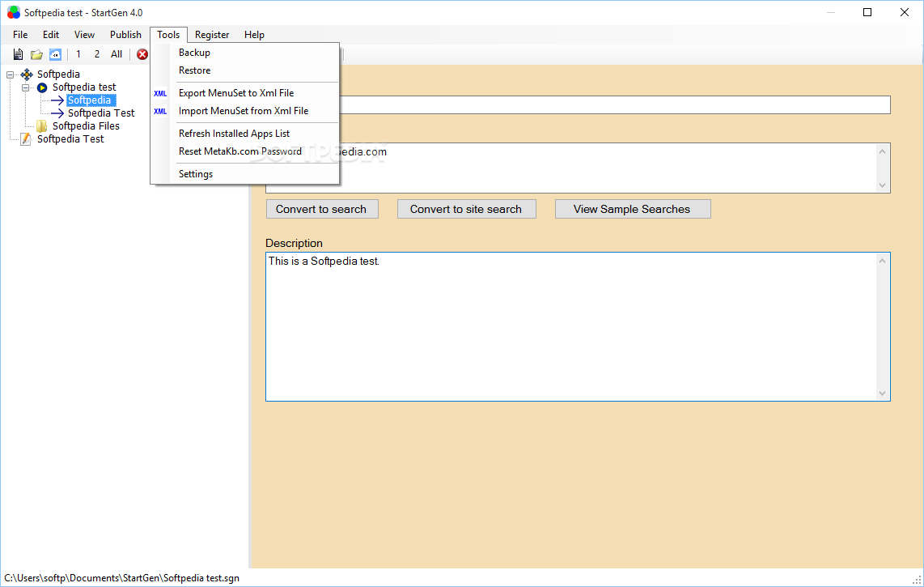
Task: Click the arrow icon beside highlighted Softpedia item
Action: pos(57,100)
